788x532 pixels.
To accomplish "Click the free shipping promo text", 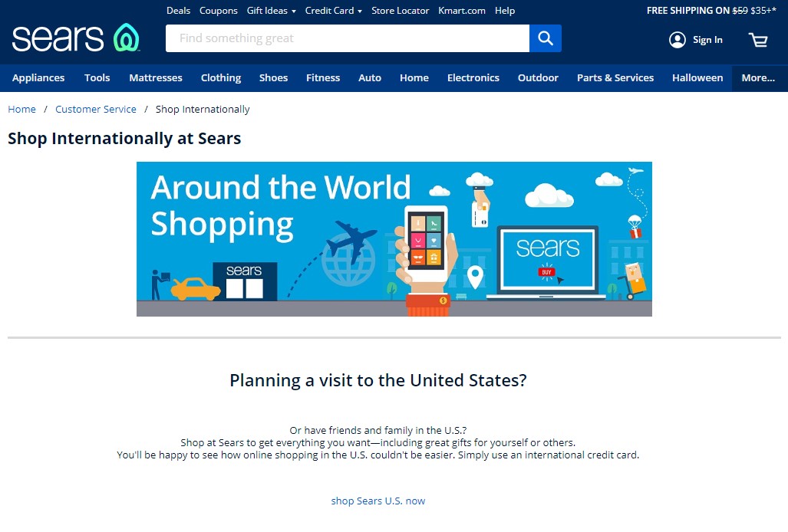I will (711, 11).
